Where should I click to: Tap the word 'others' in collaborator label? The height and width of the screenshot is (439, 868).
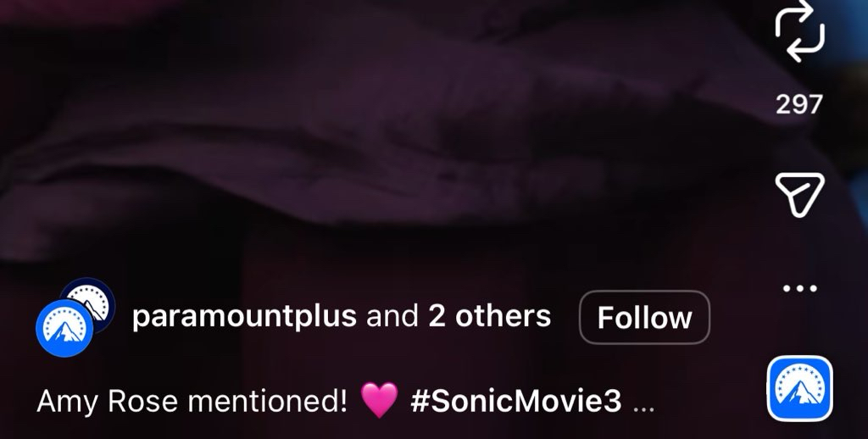pyautogui.click(x=504, y=316)
